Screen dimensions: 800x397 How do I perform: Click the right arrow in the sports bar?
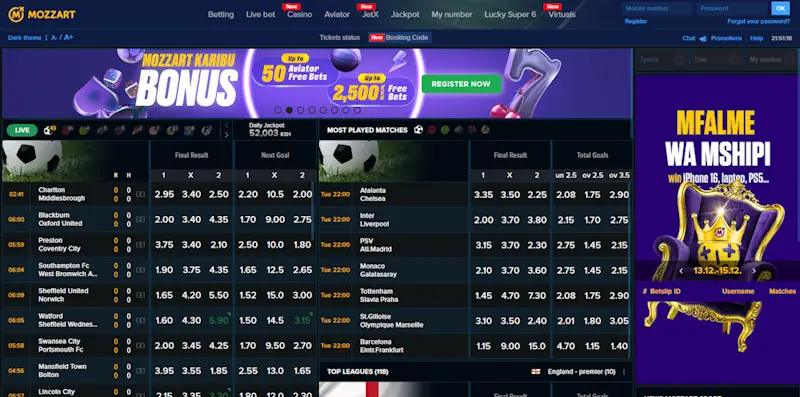point(227,135)
